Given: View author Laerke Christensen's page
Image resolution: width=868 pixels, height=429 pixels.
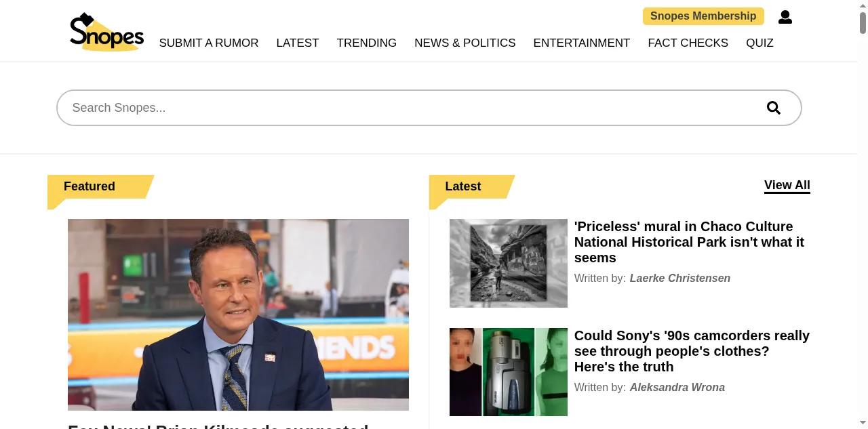Looking at the screenshot, I should pos(679,278).
